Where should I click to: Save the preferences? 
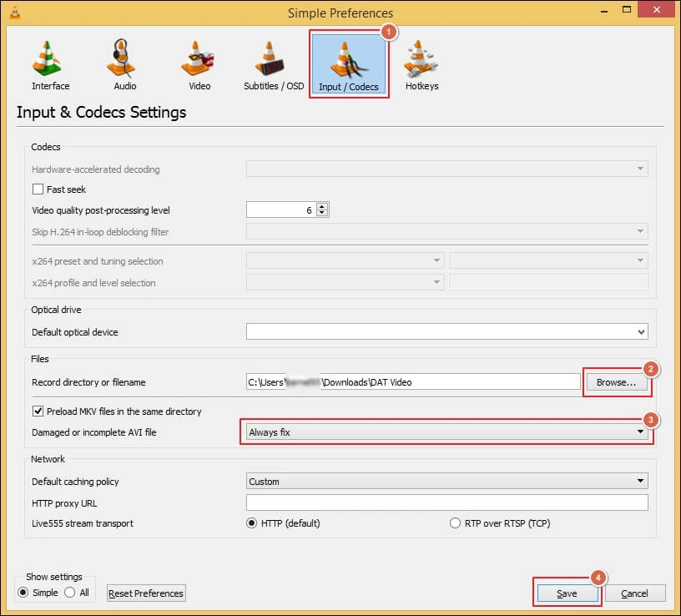pyautogui.click(x=567, y=593)
